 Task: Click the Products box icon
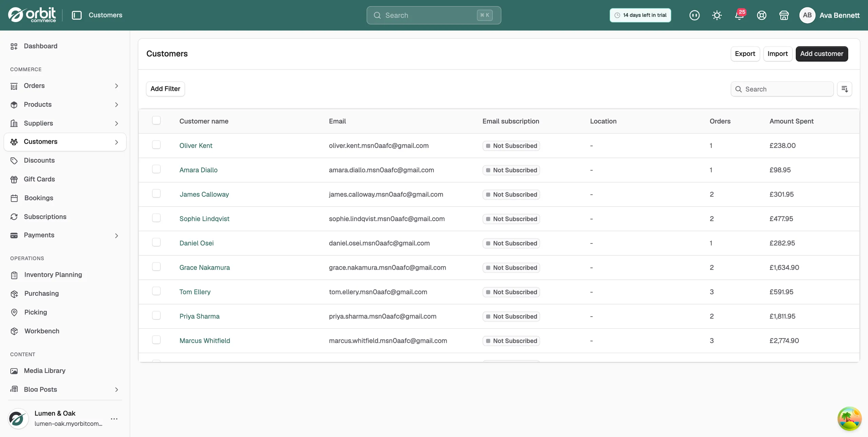(x=14, y=105)
